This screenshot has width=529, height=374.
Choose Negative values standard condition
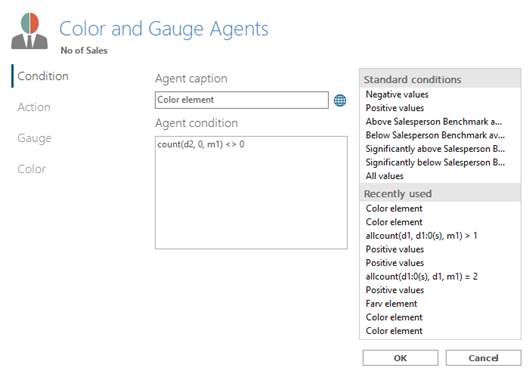pyautogui.click(x=397, y=94)
